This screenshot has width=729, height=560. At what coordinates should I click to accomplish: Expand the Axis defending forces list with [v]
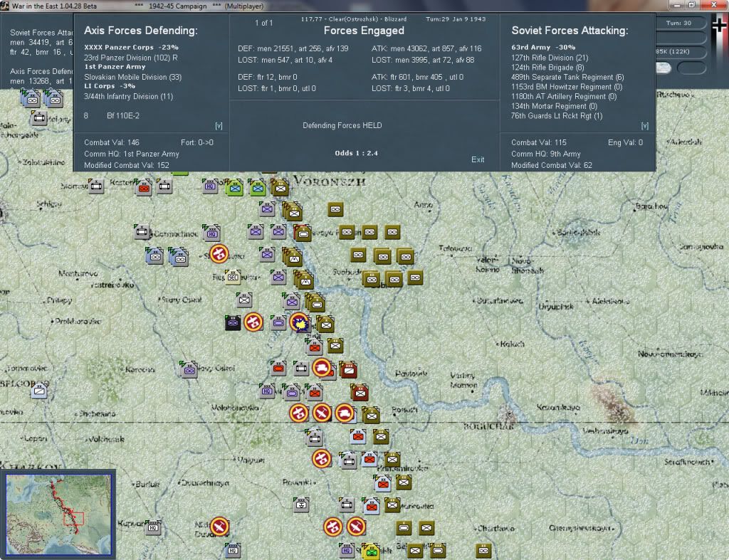[x=219, y=125]
